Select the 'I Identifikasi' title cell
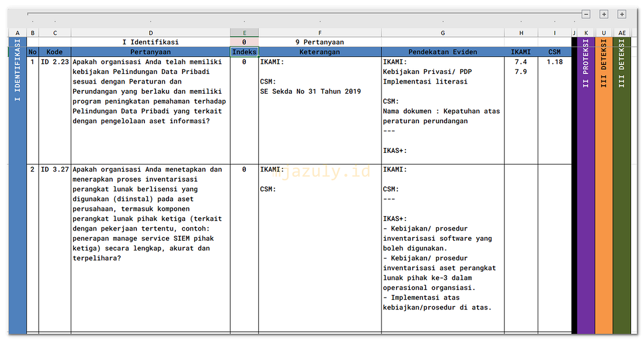 (x=151, y=42)
